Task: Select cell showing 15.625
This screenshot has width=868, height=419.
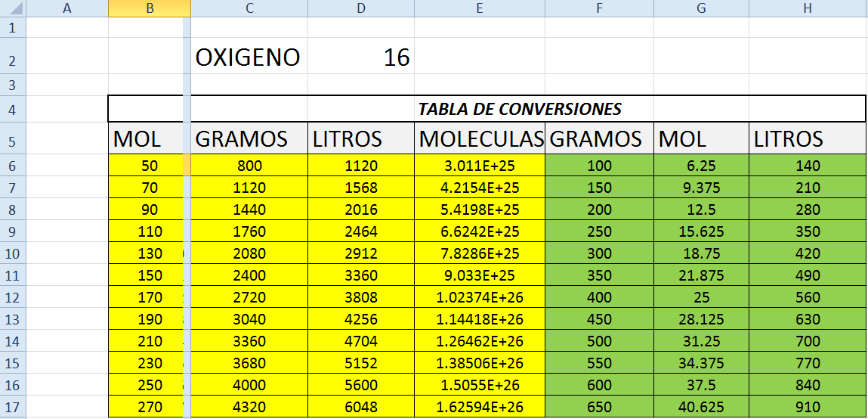Action: point(701,231)
